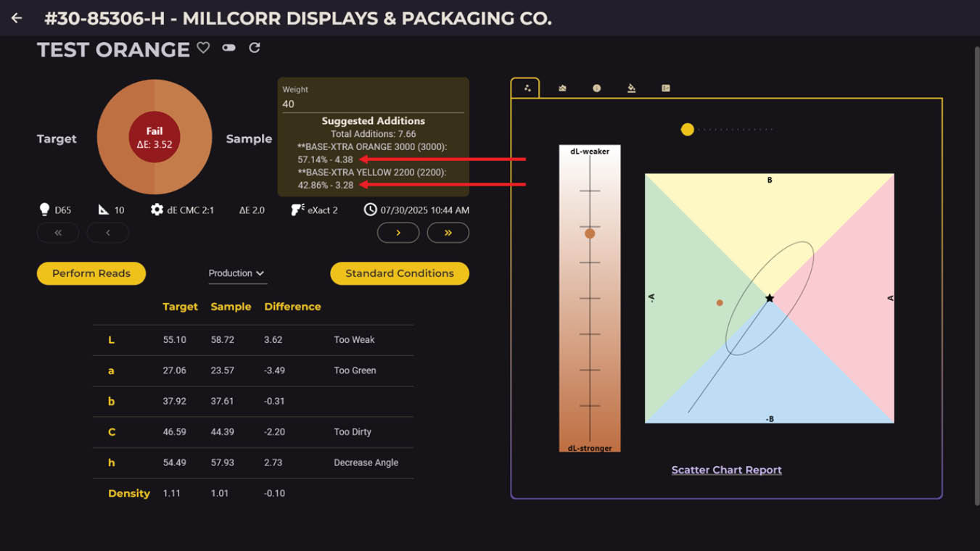Favorite TEST ORANGE with the heart icon
The image size is (980, 551).
click(x=203, y=48)
